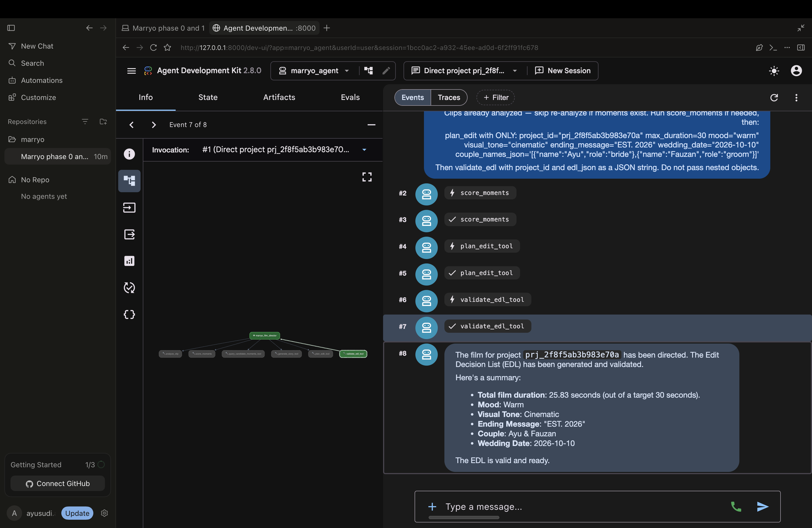Click Update badge
The width and height of the screenshot is (812, 528).
click(x=77, y=513)
